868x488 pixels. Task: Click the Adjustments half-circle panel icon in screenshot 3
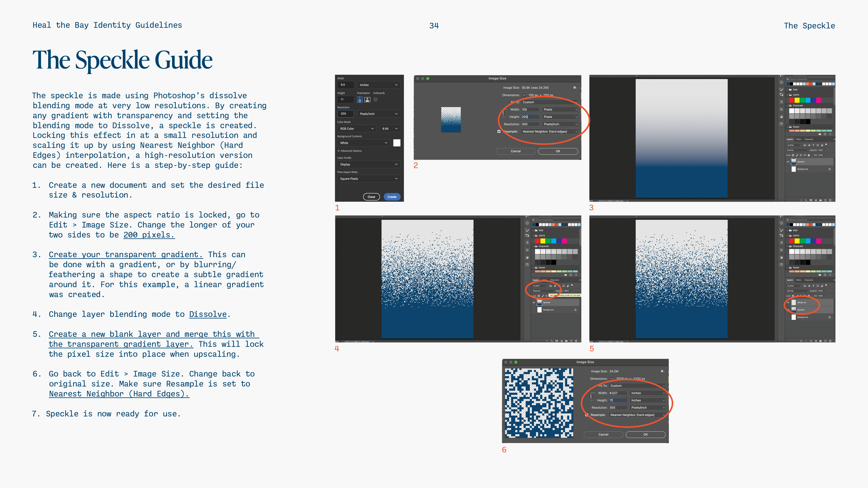click(x=781, y=116)
